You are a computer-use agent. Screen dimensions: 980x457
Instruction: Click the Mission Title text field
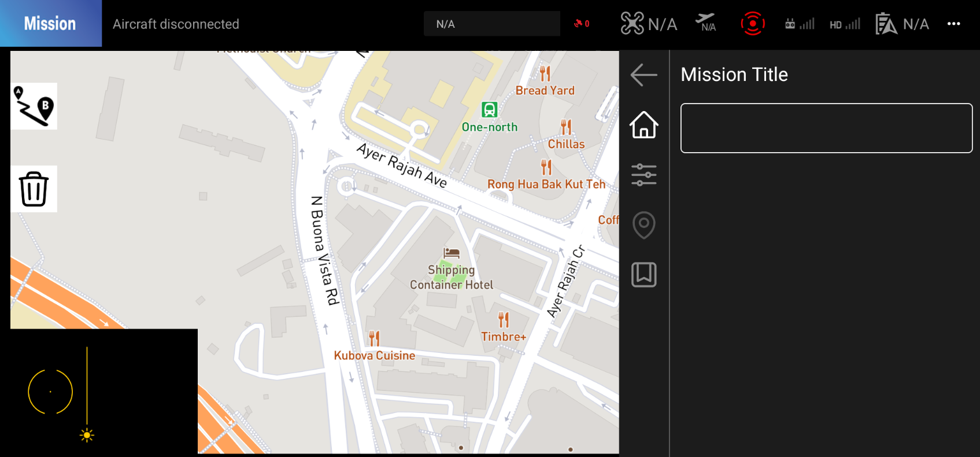pyautogui.click(x=826, y=128)
